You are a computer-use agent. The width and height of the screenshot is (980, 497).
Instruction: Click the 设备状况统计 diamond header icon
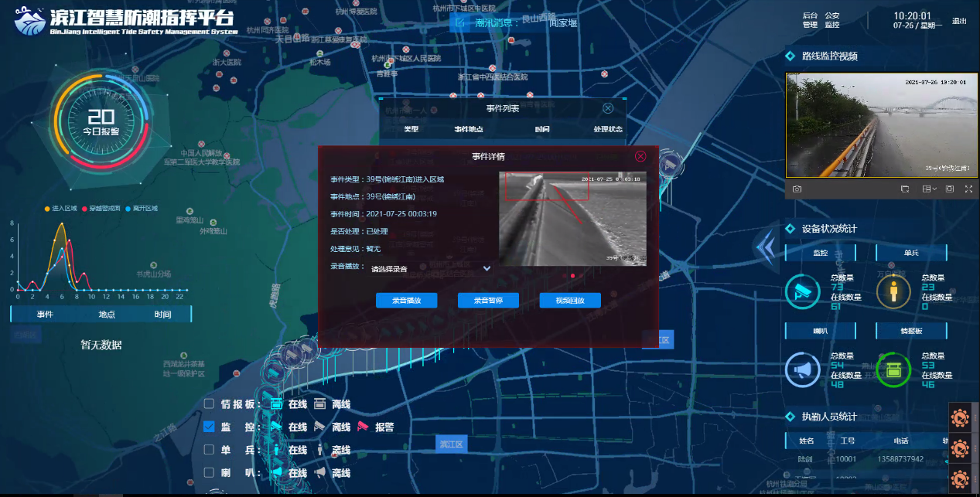pos(790,228)
